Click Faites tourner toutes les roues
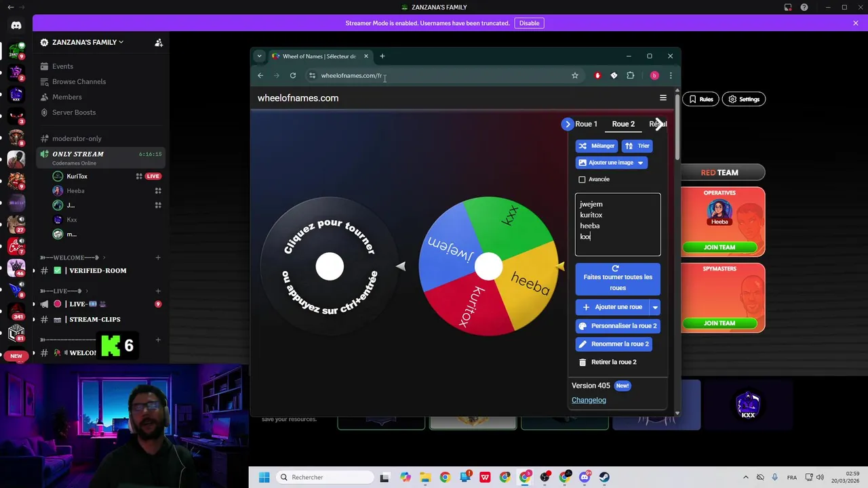Image resolution: width=868 pixels, height=488 pixels. 618,279
